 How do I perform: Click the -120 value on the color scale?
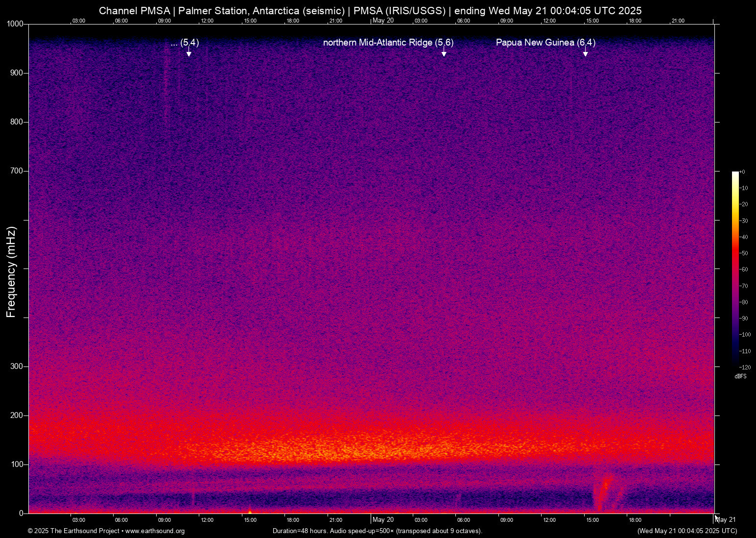click(745, 367)
